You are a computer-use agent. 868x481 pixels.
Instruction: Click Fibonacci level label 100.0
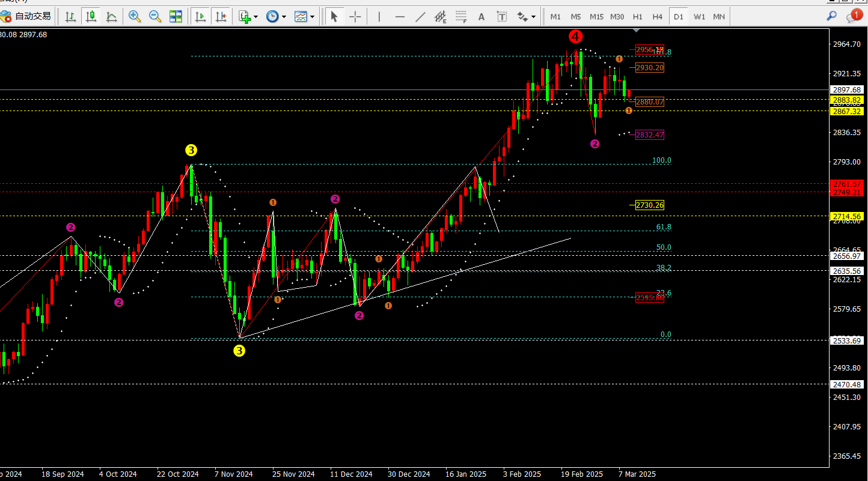pos(662,161)
